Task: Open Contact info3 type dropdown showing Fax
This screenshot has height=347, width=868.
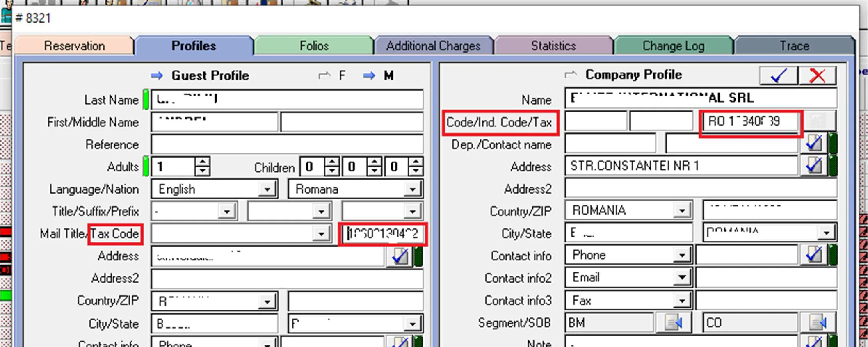Action: pyautogui.click(x=682, y=301)
